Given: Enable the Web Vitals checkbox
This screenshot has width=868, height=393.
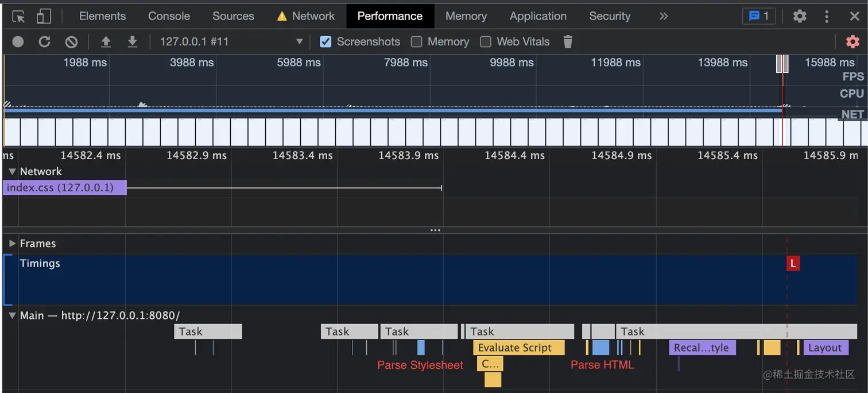Looking at the screenshot, I should (x=485, y=41).
